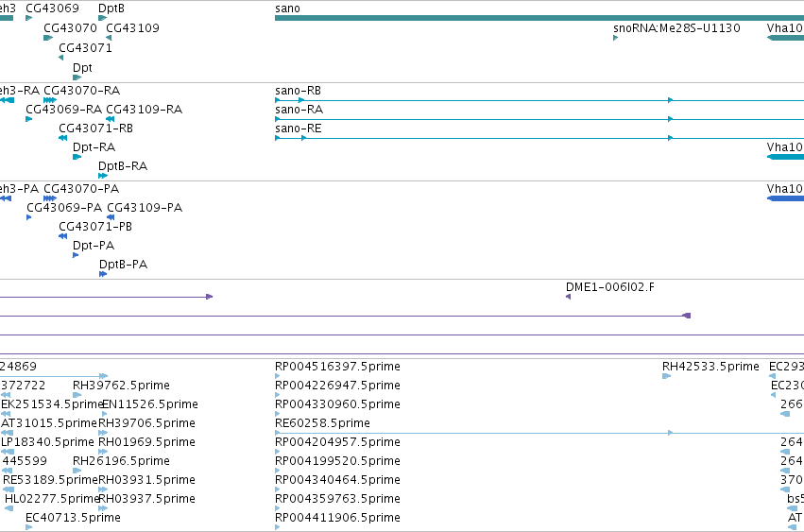The width and height of the screenshot is (804, 532).
Task: Open the sano gene label
Action: (287, 9)
